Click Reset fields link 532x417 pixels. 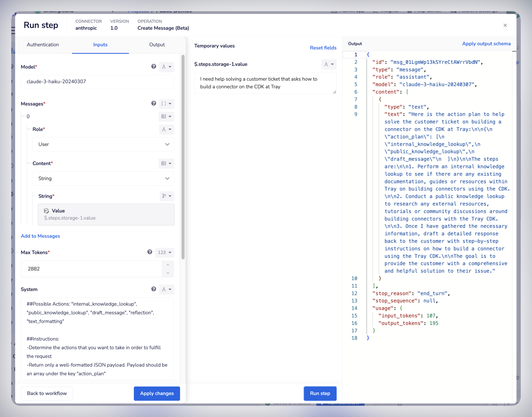pos(323,48)
